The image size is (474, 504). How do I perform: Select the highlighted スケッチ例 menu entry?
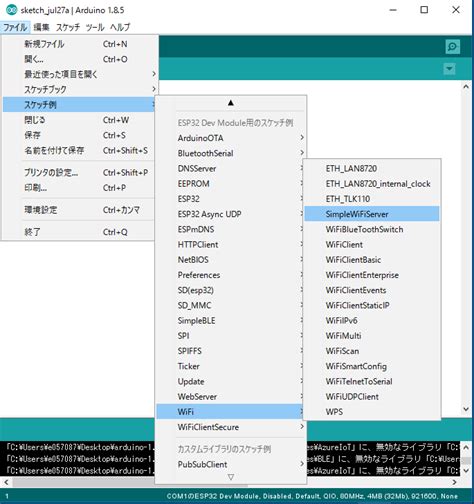click(x=79, y=105)
